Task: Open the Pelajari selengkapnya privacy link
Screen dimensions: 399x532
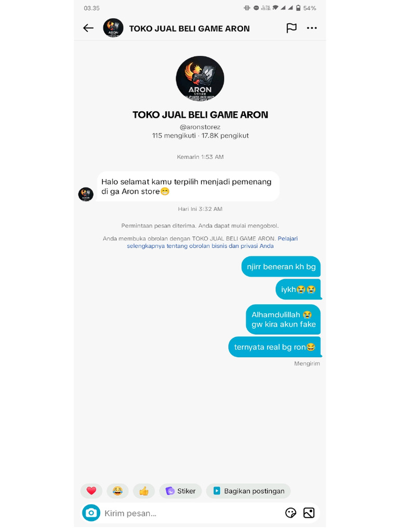Action: click(x=200, y=242)
